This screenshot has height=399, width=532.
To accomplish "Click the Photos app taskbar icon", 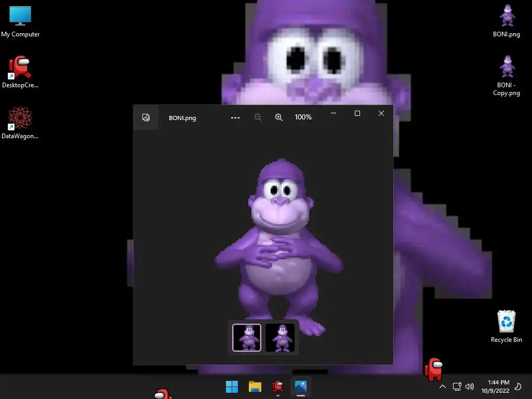I will pyautogui.click(x=301, y=387).
